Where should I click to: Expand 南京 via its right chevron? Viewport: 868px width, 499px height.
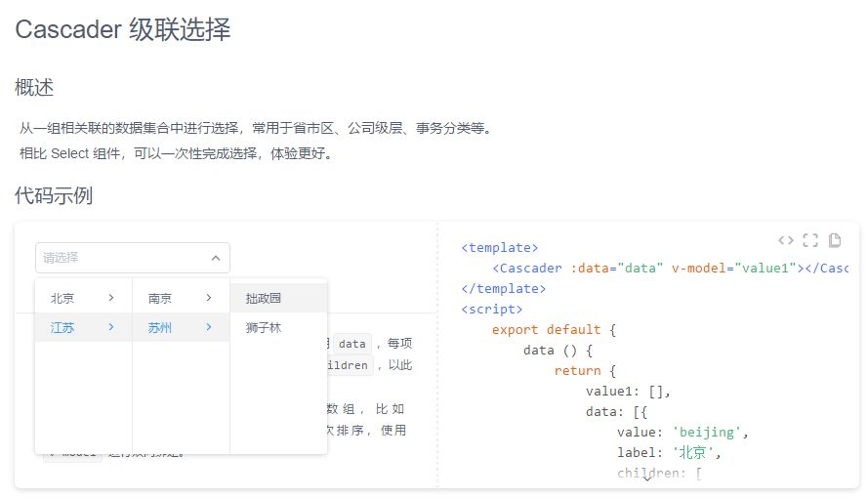(209, 298)
